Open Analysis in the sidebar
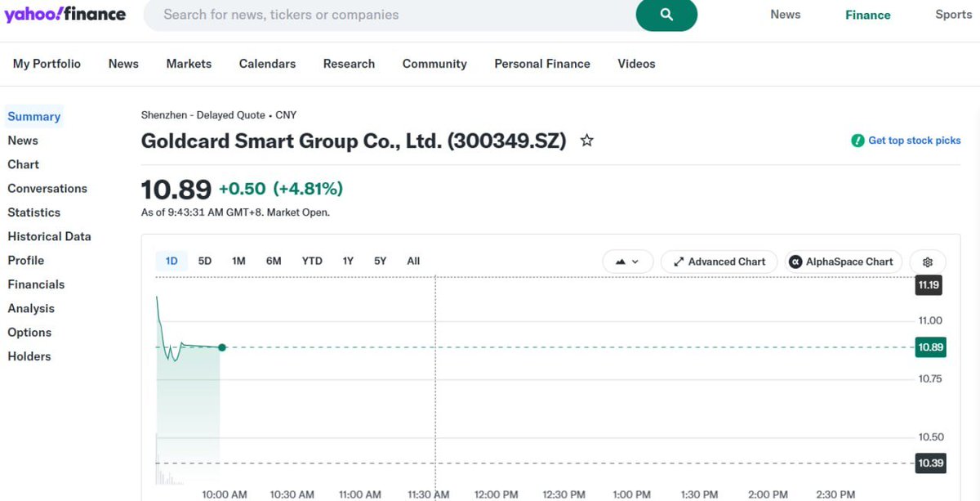The image size is (980, 501). pos(31,308)
